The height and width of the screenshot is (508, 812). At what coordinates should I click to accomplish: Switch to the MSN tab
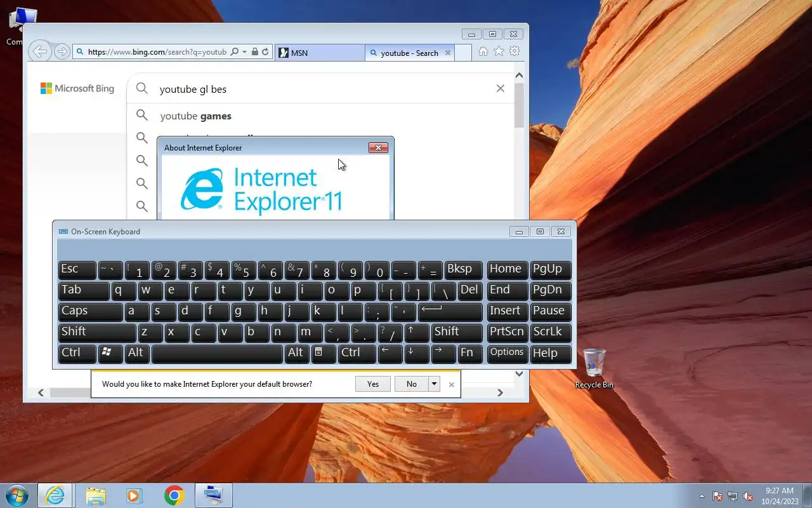coord(320,53)
